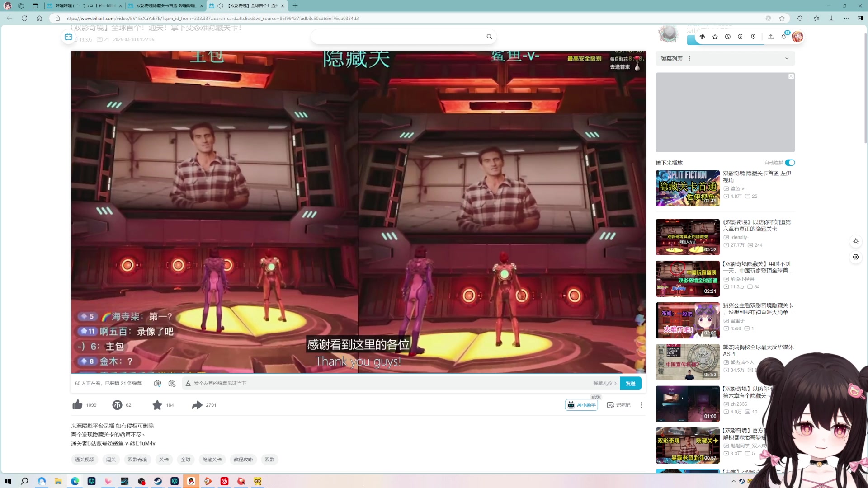Toggle 自动连播 autoplay switch
This screenshot has width=868, height=488.
(790, 163)
